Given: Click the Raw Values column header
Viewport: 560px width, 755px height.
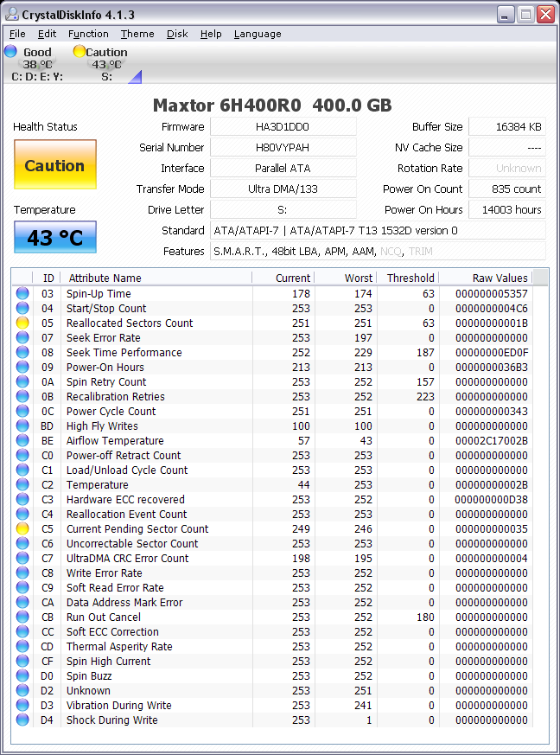Looking at the screenshot, I should (485, 278).
